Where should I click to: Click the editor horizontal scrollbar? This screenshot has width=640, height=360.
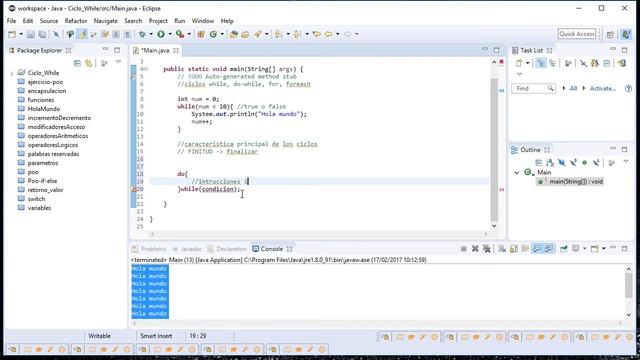(318, 234)
